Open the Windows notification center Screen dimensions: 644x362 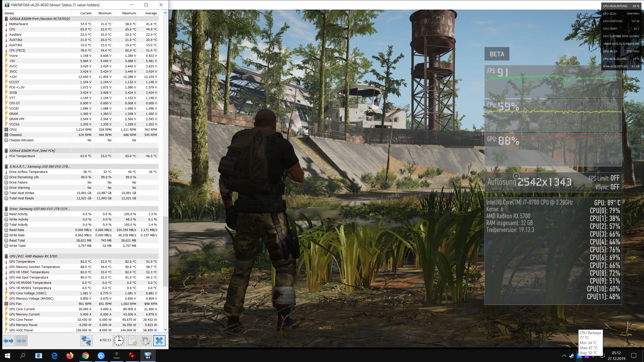coord(634,356)
